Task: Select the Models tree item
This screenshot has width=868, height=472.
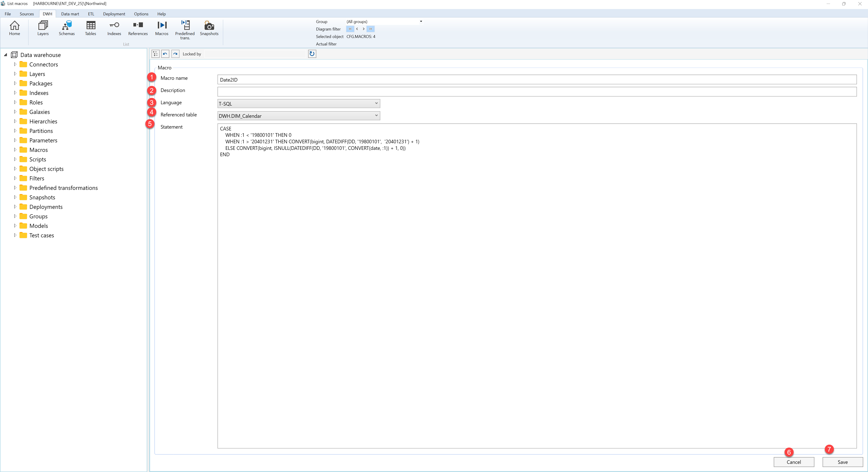Action: pyautogui.click(x=38, y=226)
